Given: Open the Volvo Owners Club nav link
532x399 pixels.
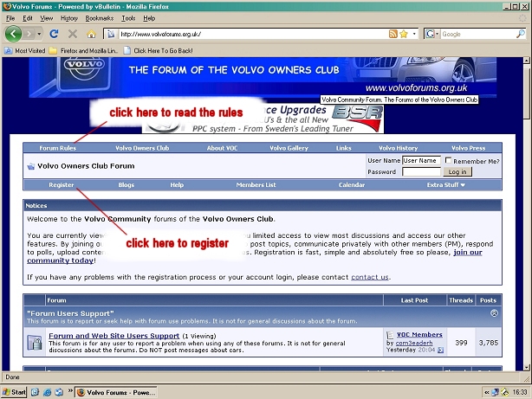Looking at the screenshot, I should pyautogui.click(x=142, y=148).
